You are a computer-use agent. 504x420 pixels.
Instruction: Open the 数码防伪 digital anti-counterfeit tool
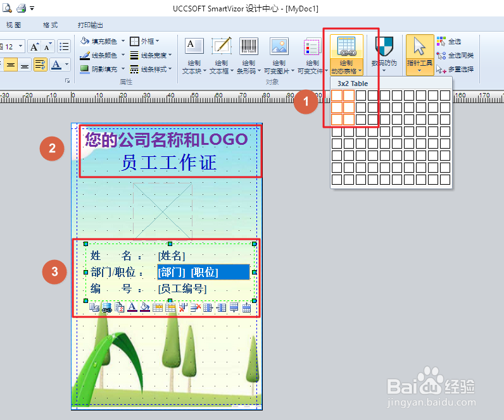[x=384, y=55]
